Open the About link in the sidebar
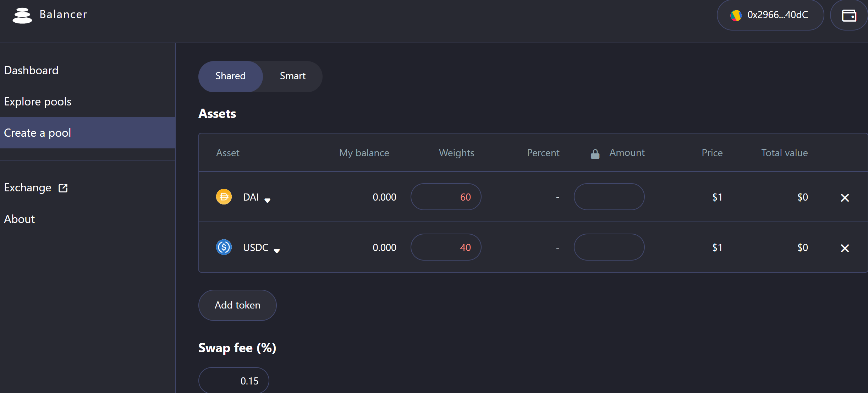Image resolution: width=868 pixels, height=393 pixels. (x=20, y=219)
